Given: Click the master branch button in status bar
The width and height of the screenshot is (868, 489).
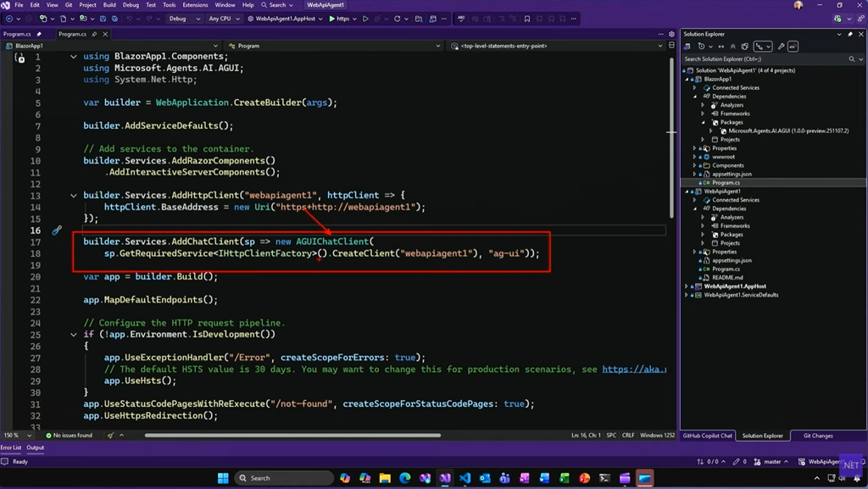Looking at the screenshot, I should tap(771, 462).
